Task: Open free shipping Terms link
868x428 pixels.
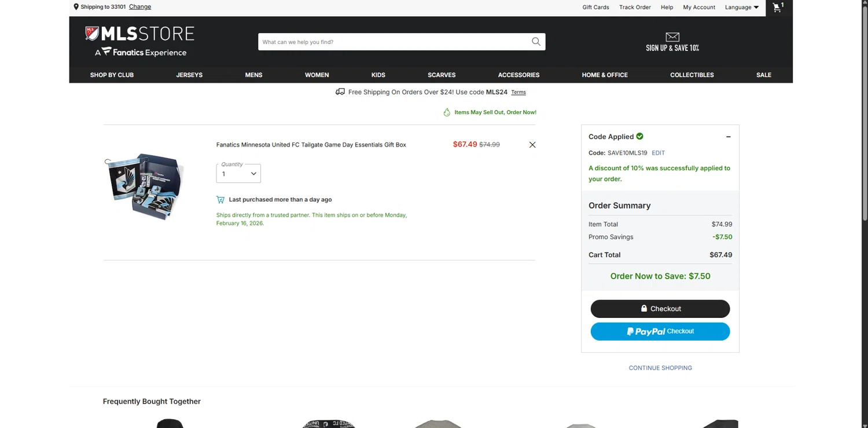Action: point(518,92)
